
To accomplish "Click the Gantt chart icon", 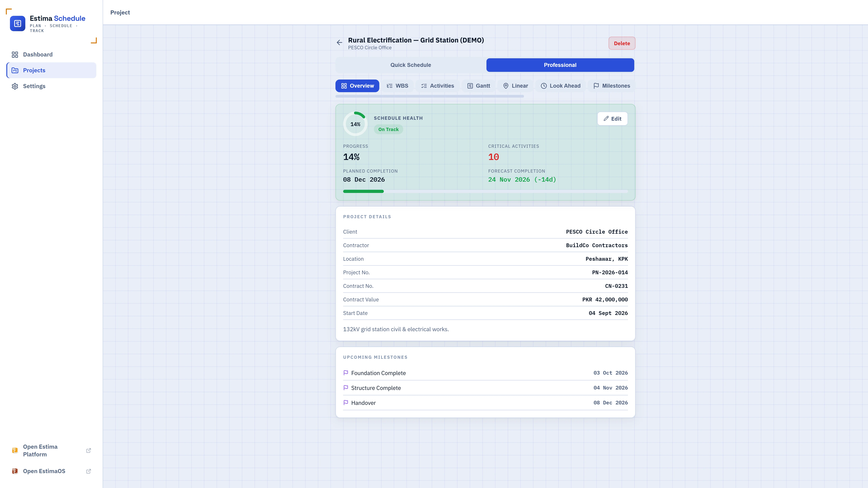I will [470, 86].
